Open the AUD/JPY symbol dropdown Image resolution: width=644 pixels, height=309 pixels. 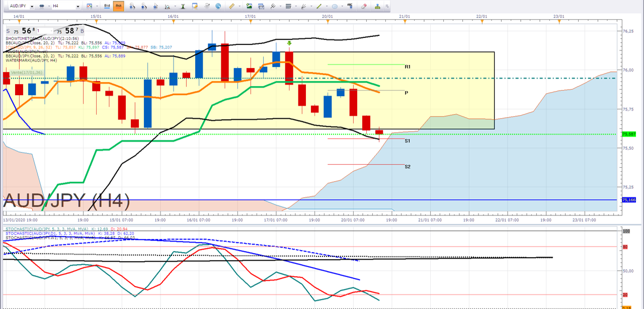(x=32, y=6)
